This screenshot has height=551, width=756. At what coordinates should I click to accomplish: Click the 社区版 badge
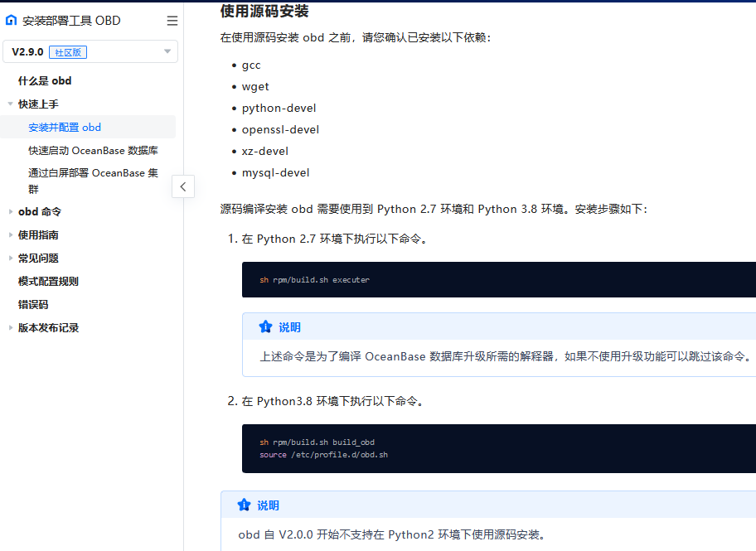point(68,52)
